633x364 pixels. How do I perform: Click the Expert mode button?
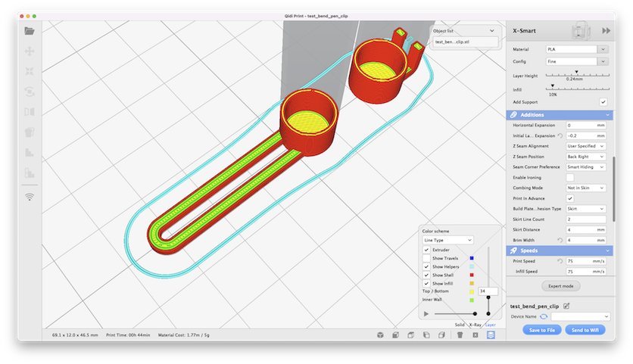(x=560, y=287)
